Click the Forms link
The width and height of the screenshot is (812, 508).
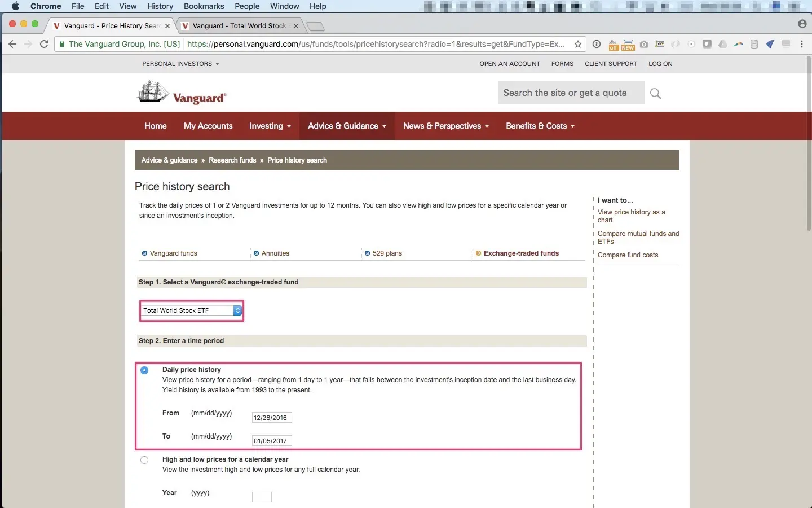[x=562, y=64]
